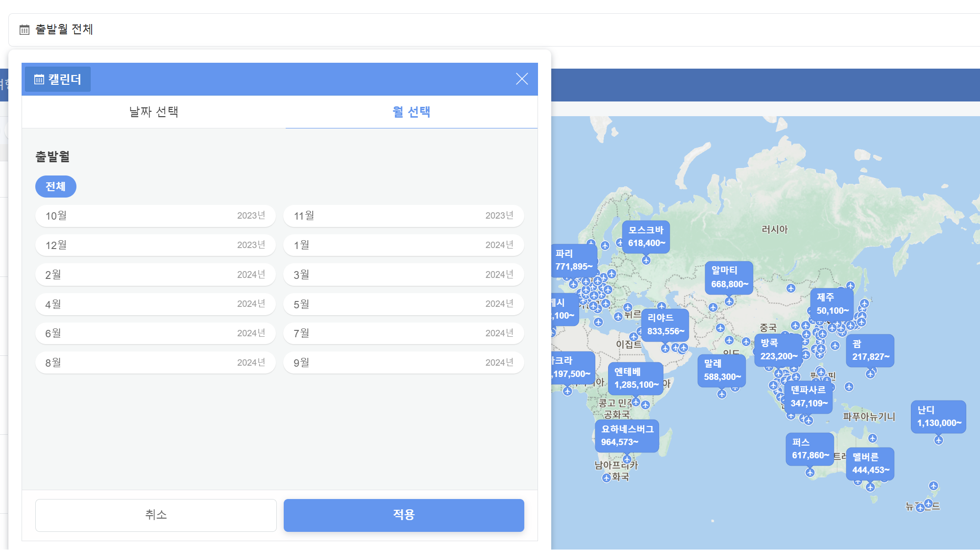This screenshot has height=550, width=980.
Task: Open the 제주 50,100~ fare label
Action: pyautogui.click(x=832, y=304)
